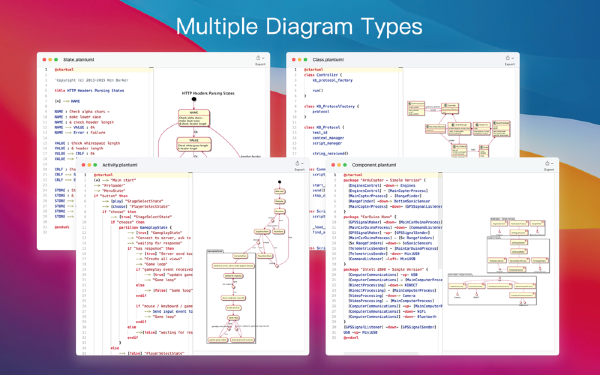Click the Activity.plantuml window title
Viewport: 600px width, 375px height.
119,165
